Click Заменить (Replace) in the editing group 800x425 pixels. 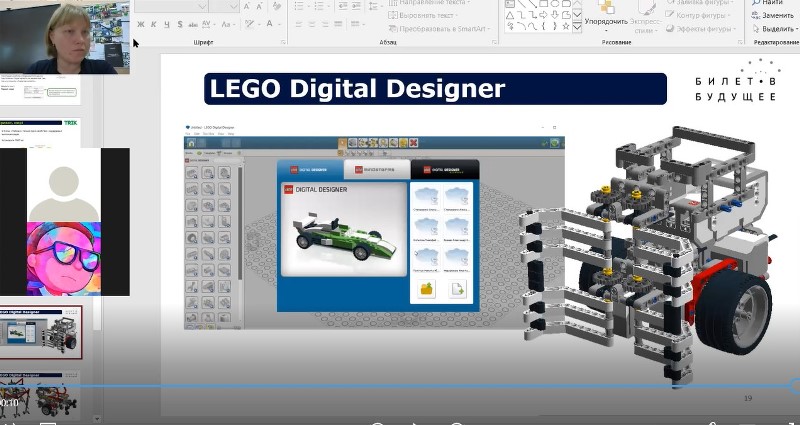click(x=771, y=16)
